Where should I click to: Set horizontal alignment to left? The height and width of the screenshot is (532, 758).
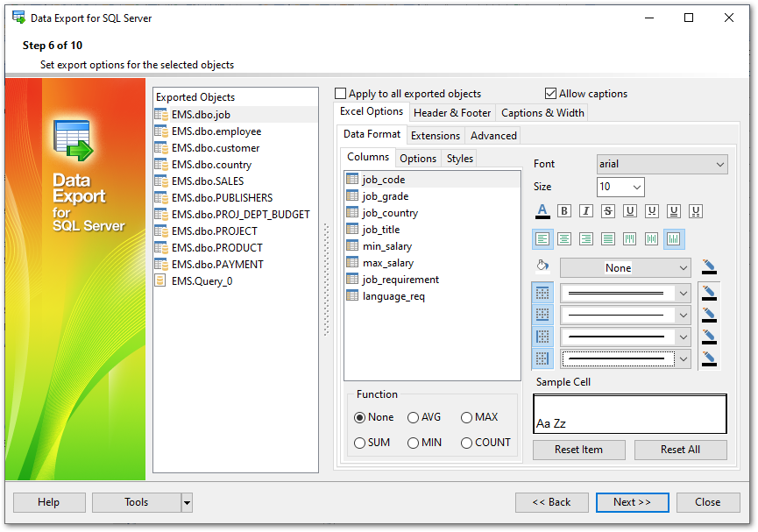tap(542, 239)
